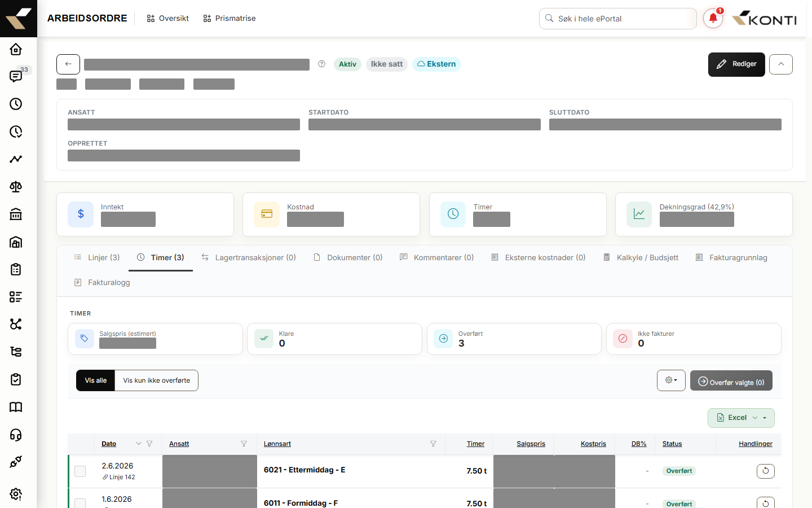This screenshot has height=508, width=812.
Task: Switch to the Linjer (3) tab
Action: (x=97, y=257)
